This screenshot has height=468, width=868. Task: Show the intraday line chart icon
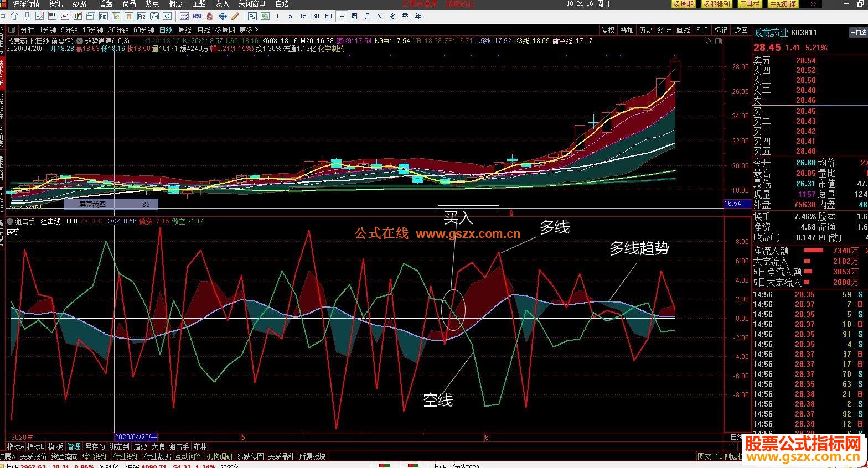(x=65, y=17)
